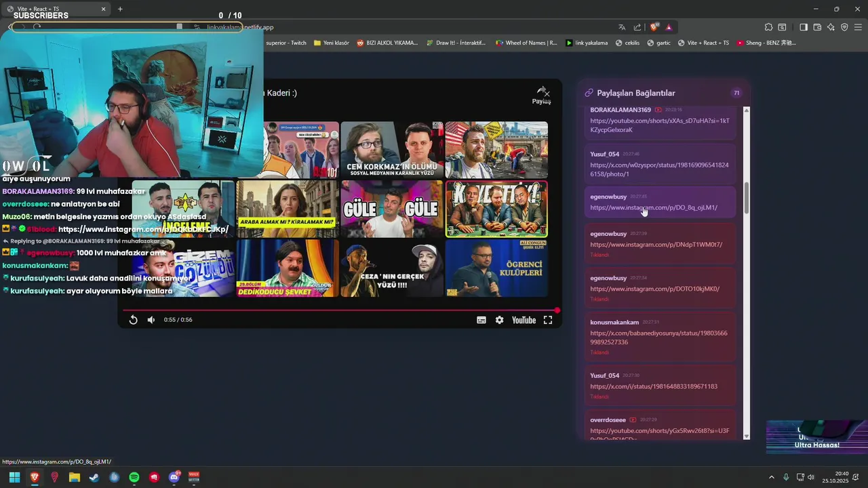The image size is (868, 488).
Task: Open Wheel of Names bookmark
Action: [526, 43]
